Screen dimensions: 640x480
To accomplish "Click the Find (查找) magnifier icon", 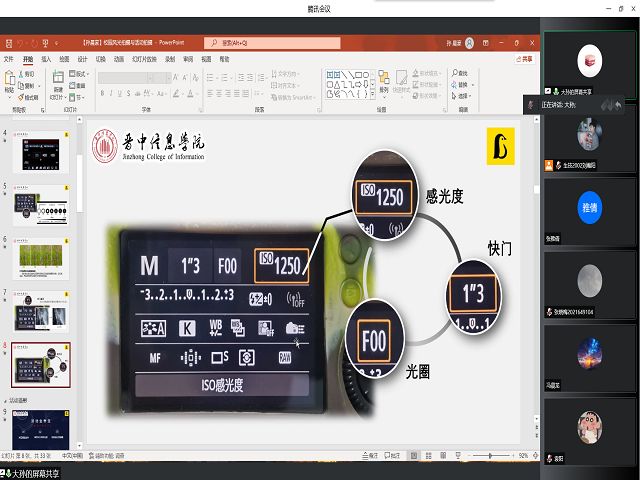I will click(455, 73).
